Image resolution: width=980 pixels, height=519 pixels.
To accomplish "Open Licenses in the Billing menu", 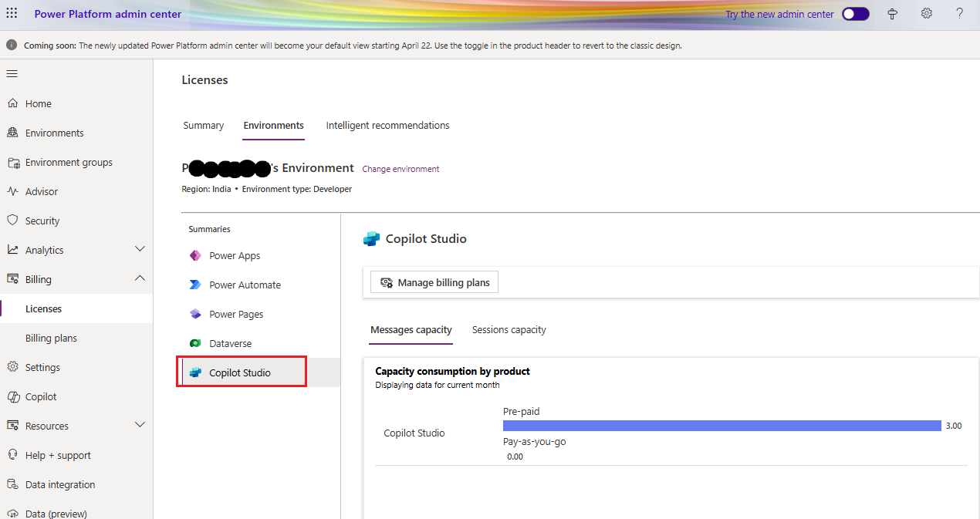I will 76,308.
